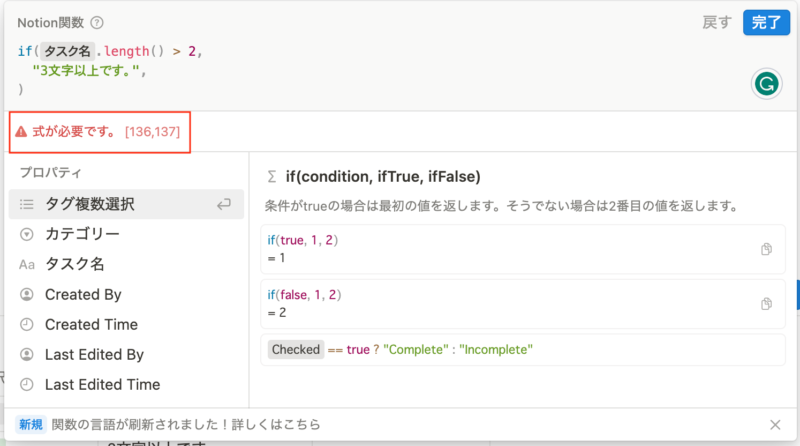800x446 pixels.
Task: Click the Checked property chip in example
Action: point(295,350)
